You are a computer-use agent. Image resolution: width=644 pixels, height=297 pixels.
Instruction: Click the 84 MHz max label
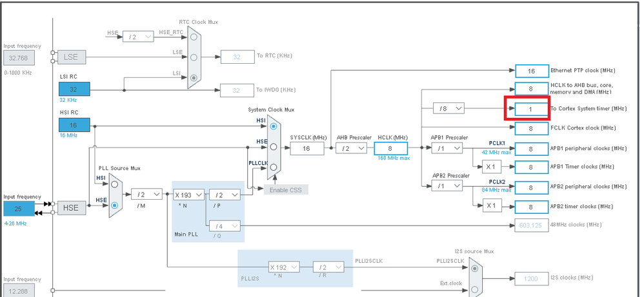(497, 190)
